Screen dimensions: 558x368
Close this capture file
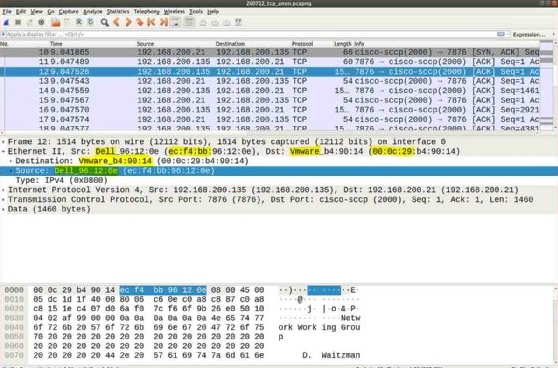pos(79,22)
